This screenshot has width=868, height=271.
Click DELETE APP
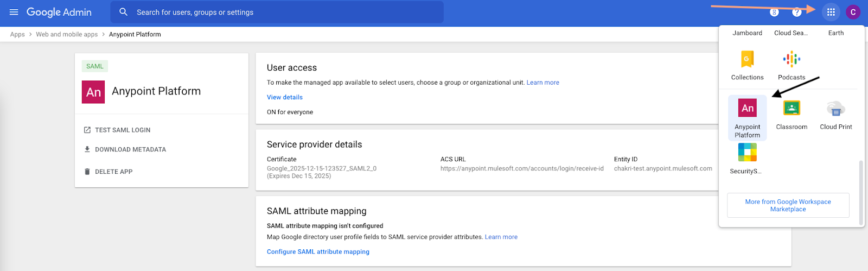pos(114,172)
